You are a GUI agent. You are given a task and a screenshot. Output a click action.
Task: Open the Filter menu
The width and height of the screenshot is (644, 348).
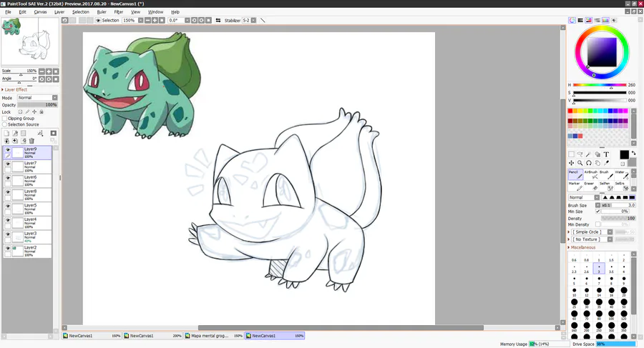(x=119, y=12)
